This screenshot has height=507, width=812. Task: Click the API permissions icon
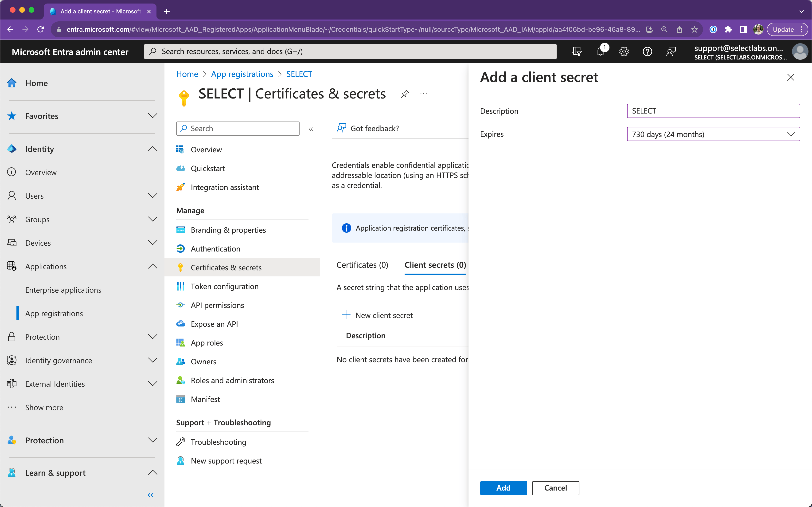(181, 305)
